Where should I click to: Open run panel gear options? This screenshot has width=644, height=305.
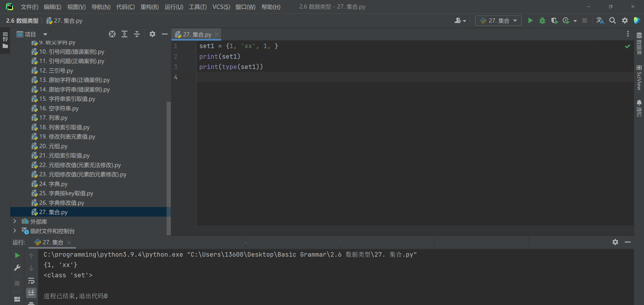click(x=615, y=242)
